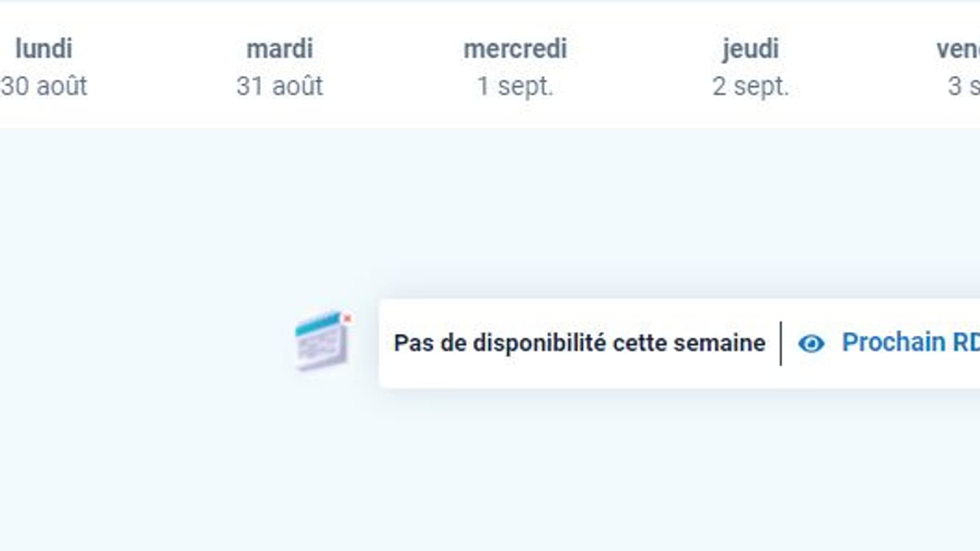Screen dimensions: 980x551
Task: Click 'Pas de disponibilité cette semaine' message
Action: [x=579, y=343]
